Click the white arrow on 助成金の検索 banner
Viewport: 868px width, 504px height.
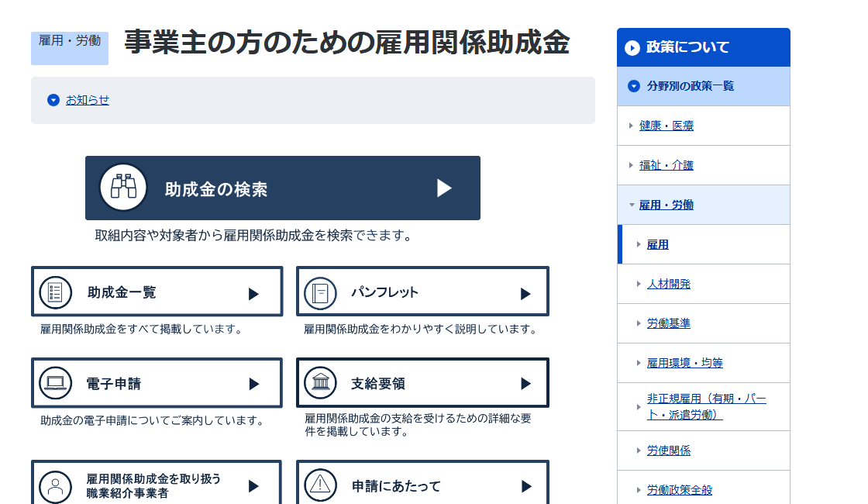coord(444,188)
